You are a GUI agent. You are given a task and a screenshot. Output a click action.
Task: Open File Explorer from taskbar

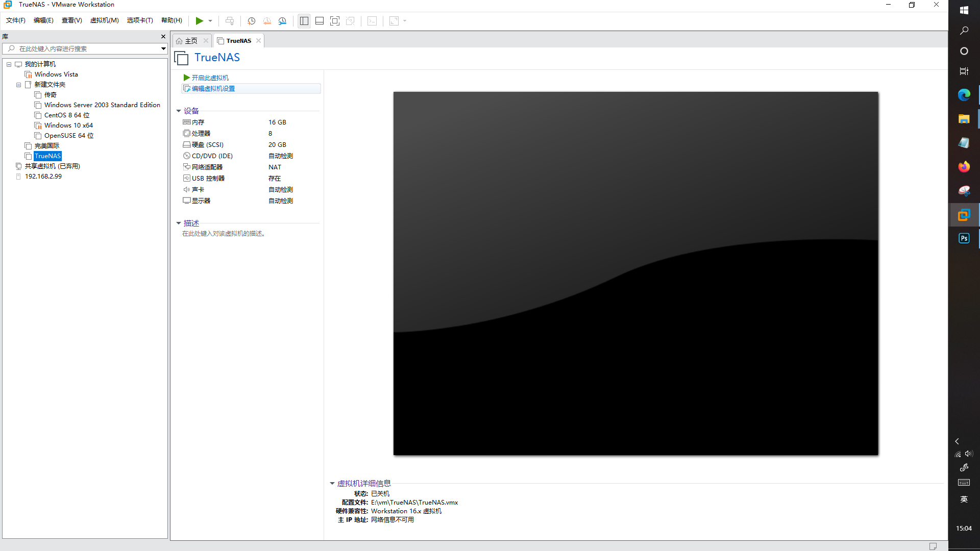click(x=964, y=119)
